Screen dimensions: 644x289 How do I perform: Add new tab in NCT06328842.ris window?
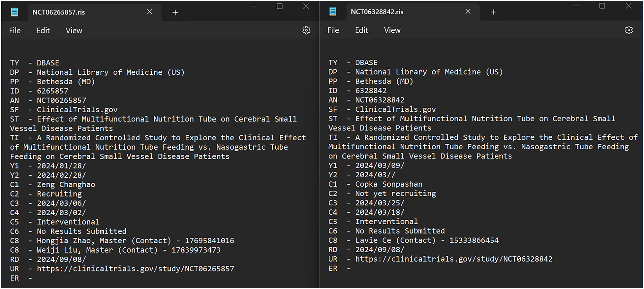coord(494,12)
